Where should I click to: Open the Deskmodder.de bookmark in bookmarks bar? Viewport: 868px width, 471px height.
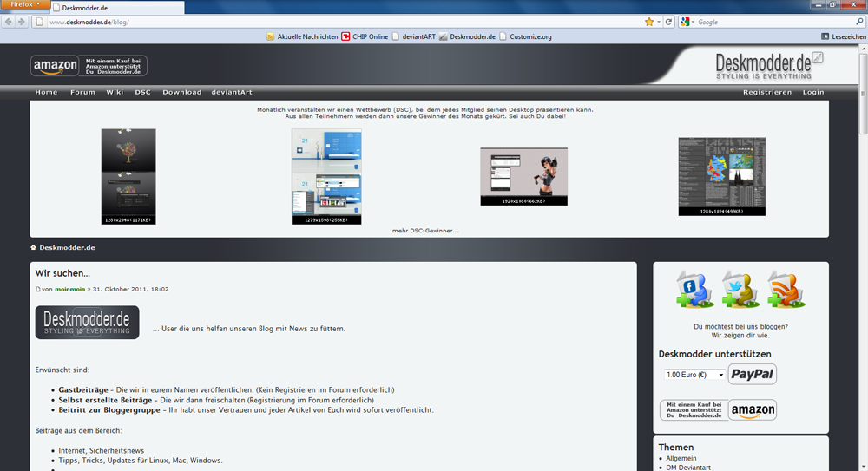467,36
